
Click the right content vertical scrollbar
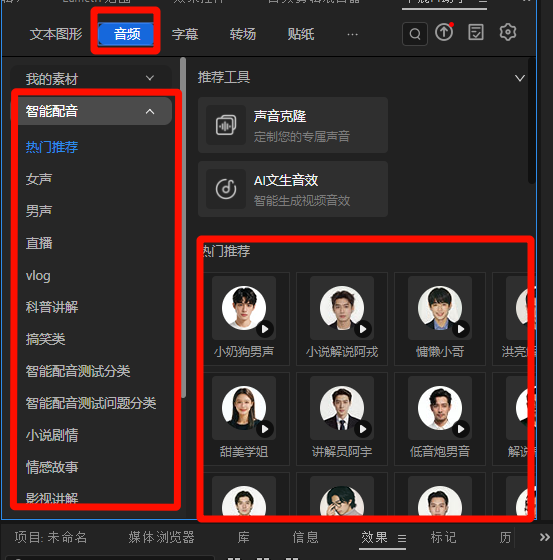(x=532, y=121)
